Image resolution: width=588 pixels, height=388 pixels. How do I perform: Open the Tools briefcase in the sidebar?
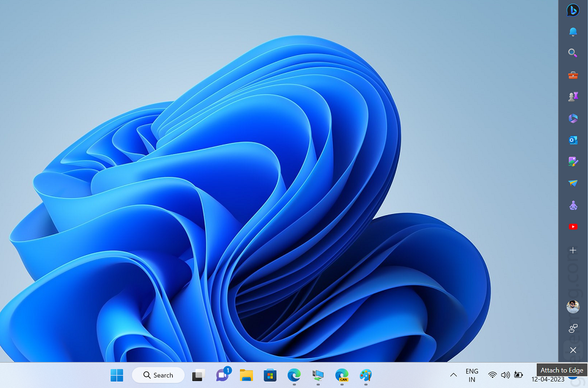pyautogui.click(x=573, y=75)
